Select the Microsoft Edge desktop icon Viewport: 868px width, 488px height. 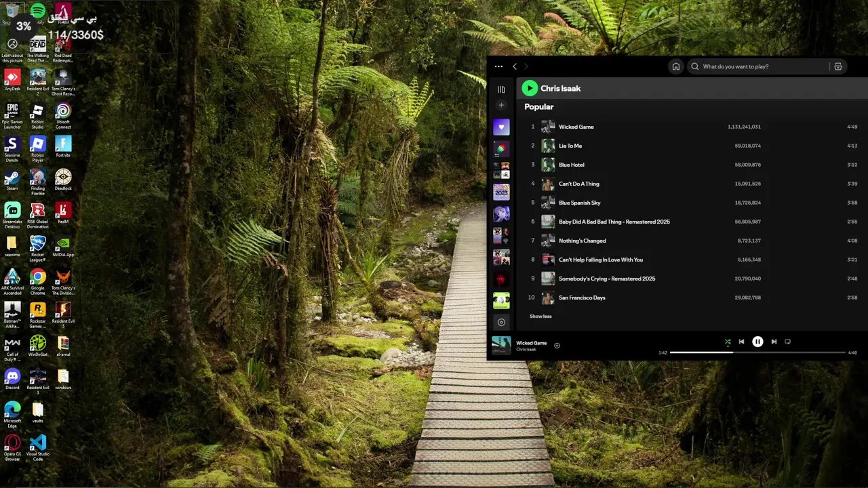12,415
